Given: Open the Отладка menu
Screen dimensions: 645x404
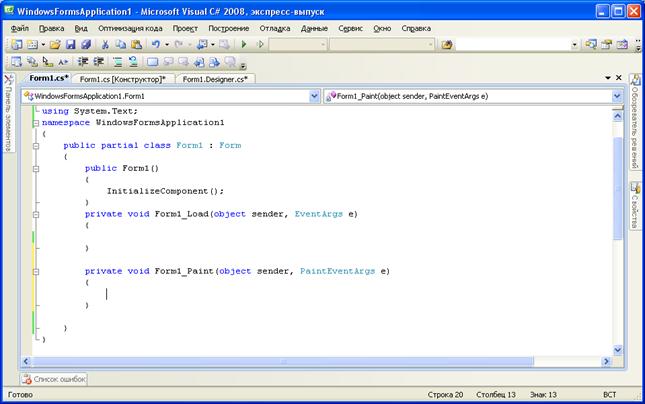Looking at the screenshot, I should 275,28.
